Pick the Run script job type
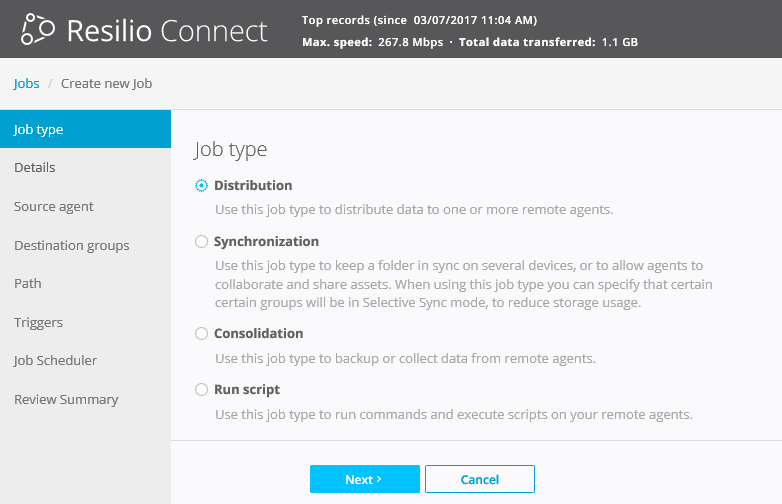This screenshot has width=782, height=504. (x=202, y=390)
